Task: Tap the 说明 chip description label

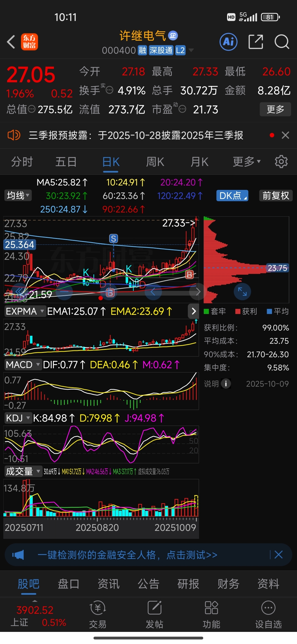Action: point(211,383)
